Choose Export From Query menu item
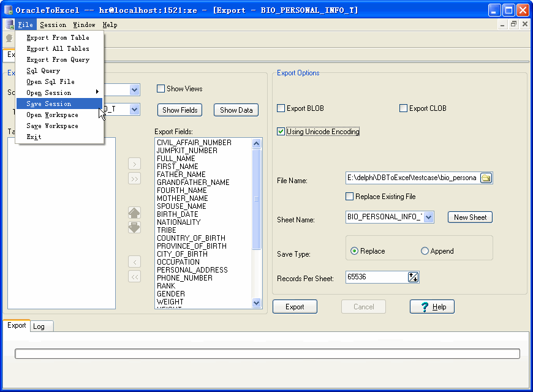The height and width of the screenshot is (392, 533). (59, 59)
